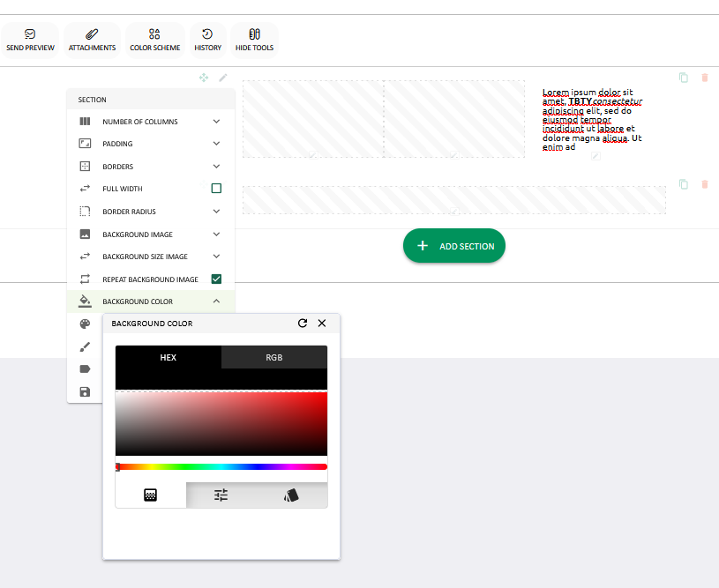Screen dimensions: 719x588
Task: Expand the Borders option
Action: pyautogui.click(x=216, y=167)
